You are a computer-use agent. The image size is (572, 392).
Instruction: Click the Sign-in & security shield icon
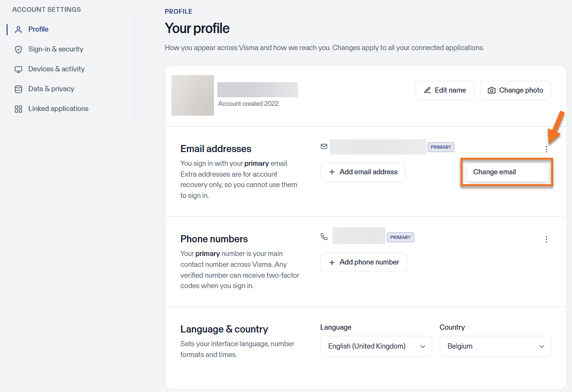pyautogui.click(x=18, y=49)
